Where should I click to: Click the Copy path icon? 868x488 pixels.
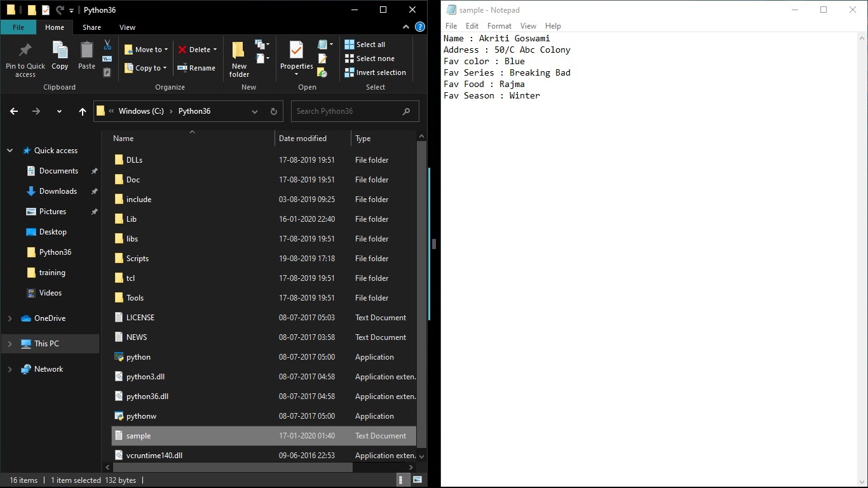[107, 59]
